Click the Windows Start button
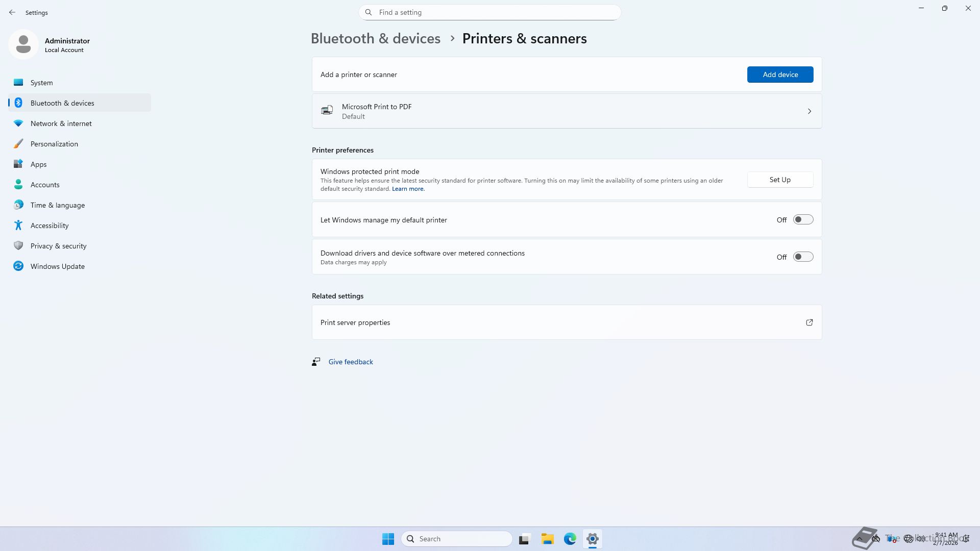This screenshot has width=980, height=551. (388, 539)
